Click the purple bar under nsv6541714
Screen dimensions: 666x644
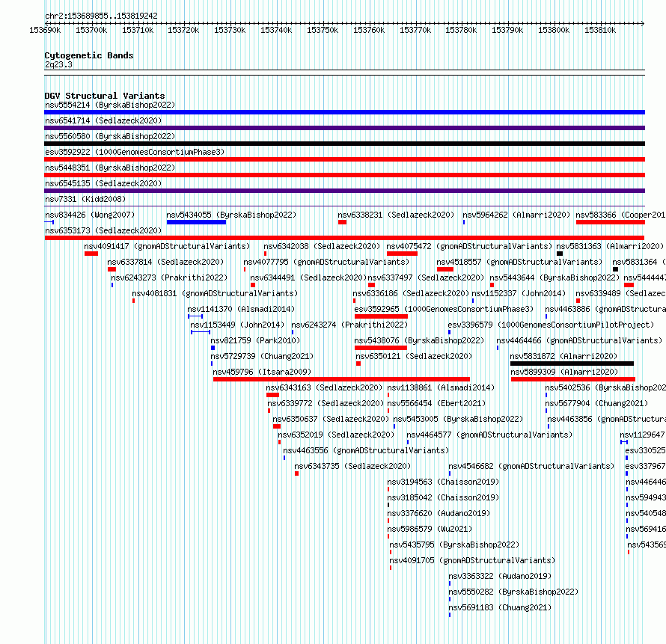(344, 128)
